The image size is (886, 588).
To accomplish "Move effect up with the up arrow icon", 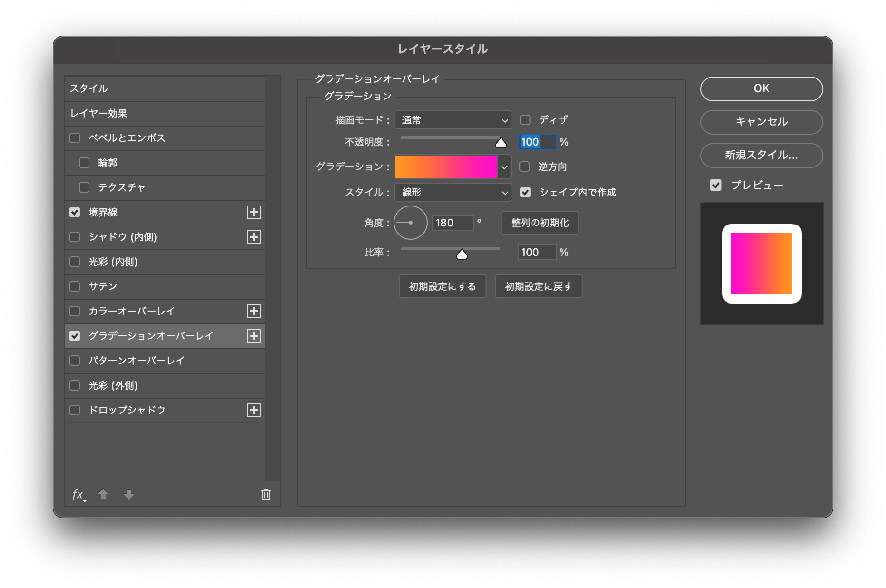I will point(103,495).
